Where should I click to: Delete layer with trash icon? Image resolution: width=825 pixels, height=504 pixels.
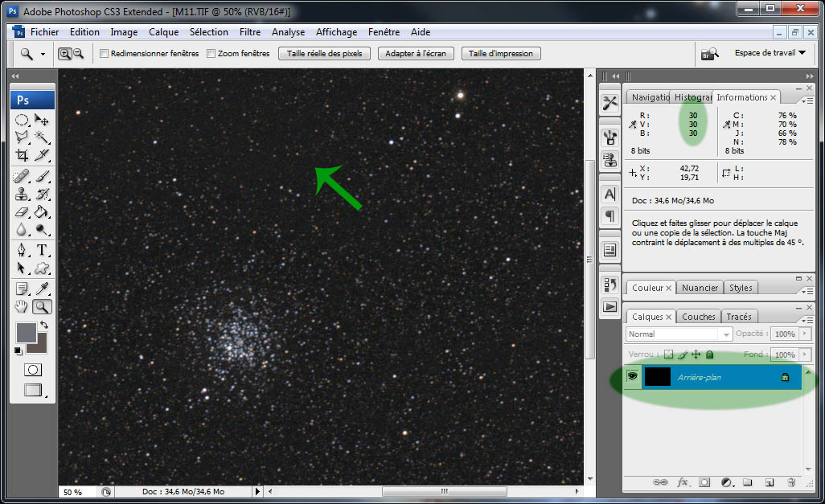pos(790,482)
